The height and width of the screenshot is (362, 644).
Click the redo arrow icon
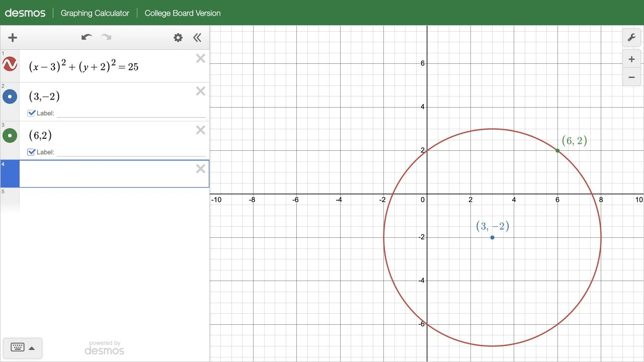106,37
